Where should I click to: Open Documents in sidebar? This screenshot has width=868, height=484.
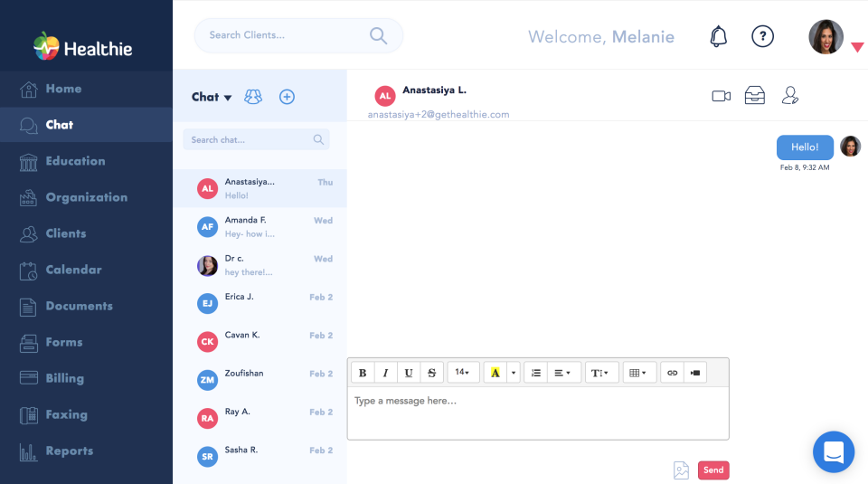tap(87, 306)
